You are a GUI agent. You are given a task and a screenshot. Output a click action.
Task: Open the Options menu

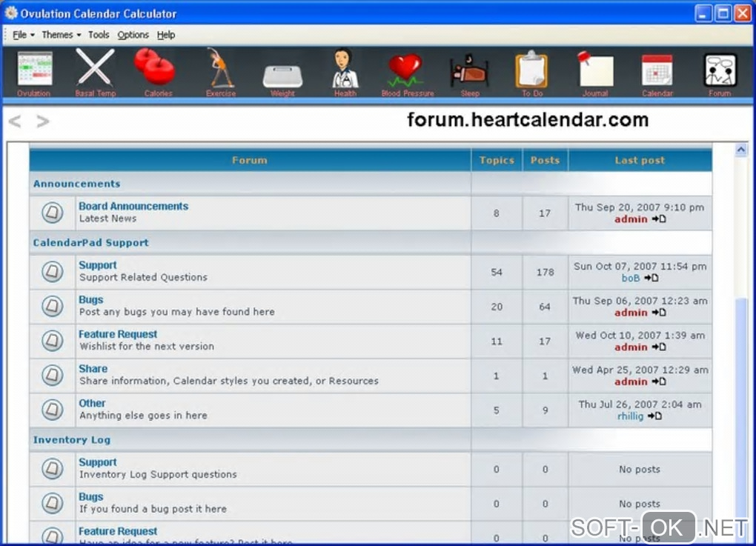[133, 35]
